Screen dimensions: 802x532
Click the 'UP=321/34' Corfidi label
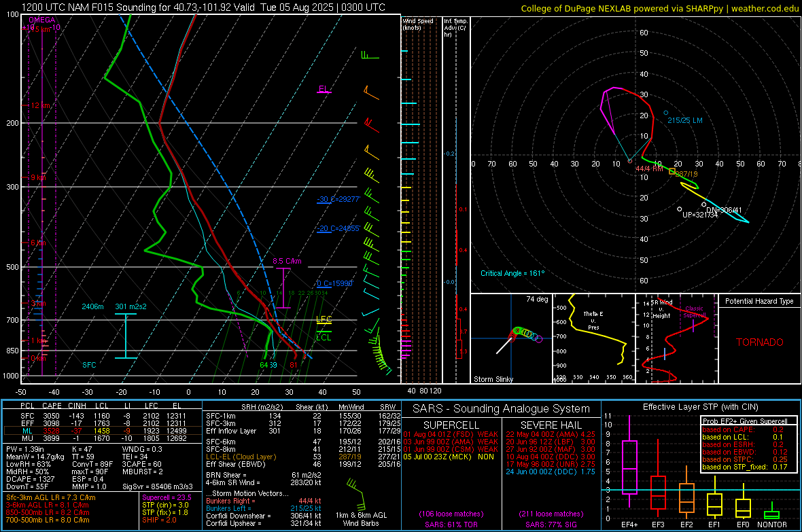pyautogui.click(x=700, y=215)
